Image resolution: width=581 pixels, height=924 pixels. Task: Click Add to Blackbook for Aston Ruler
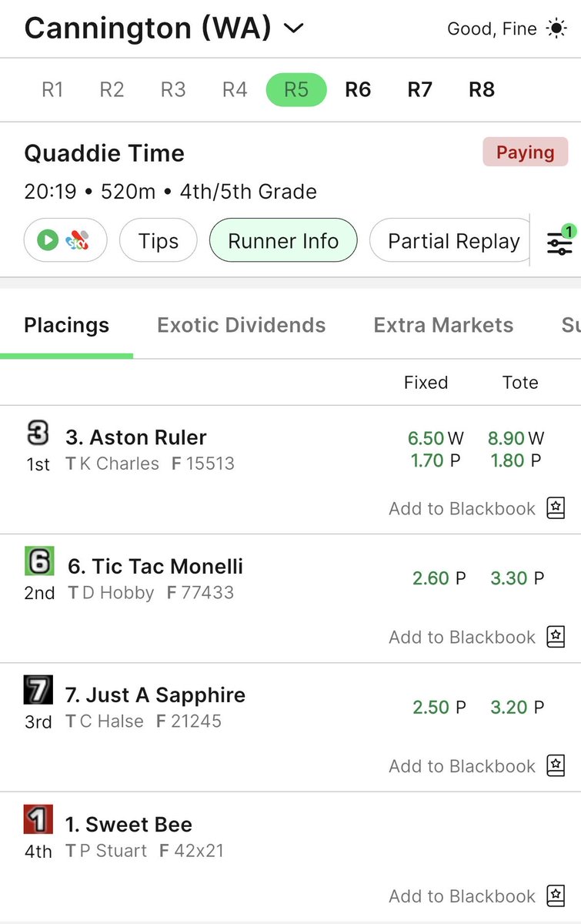click(x=462, y=508)
